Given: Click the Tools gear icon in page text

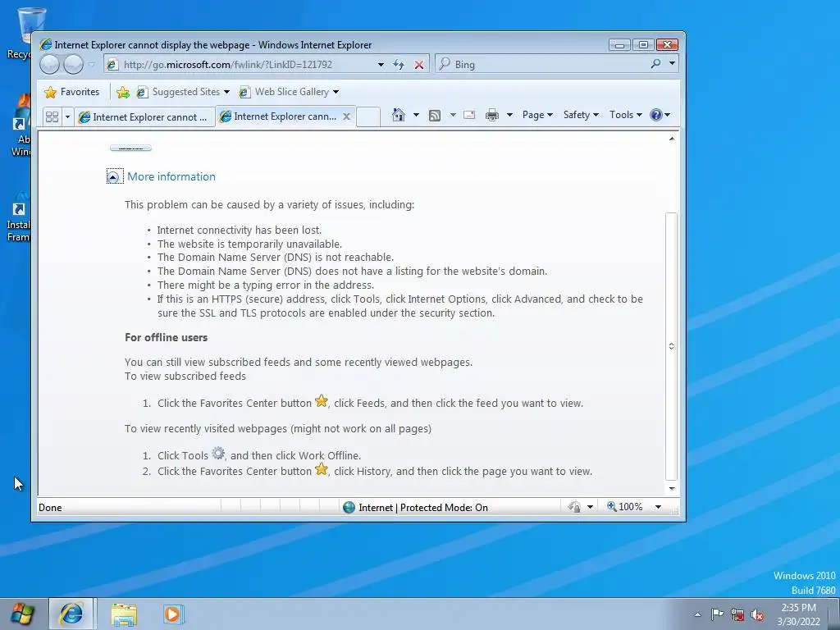Looking at the screenshot, I should coord(218,453).
